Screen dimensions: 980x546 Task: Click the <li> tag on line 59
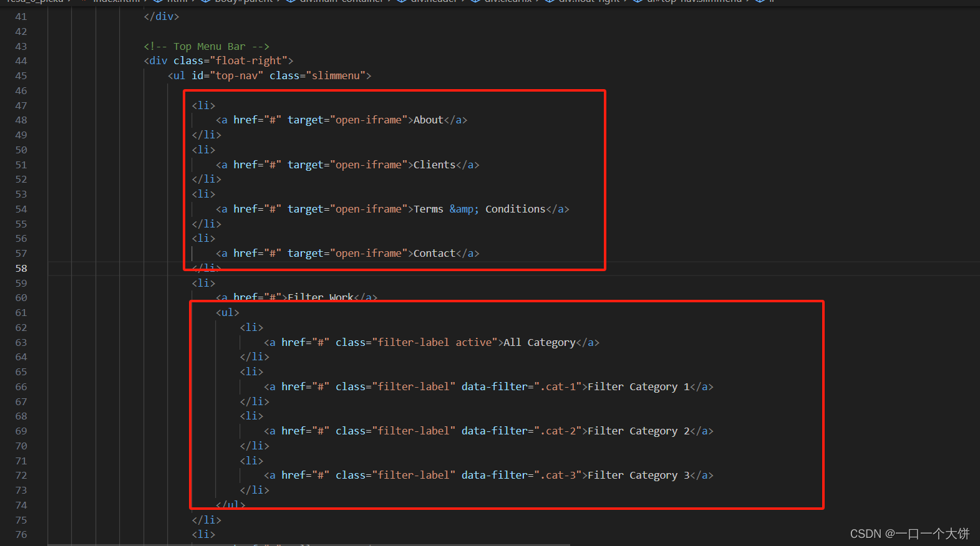[203, 283]
